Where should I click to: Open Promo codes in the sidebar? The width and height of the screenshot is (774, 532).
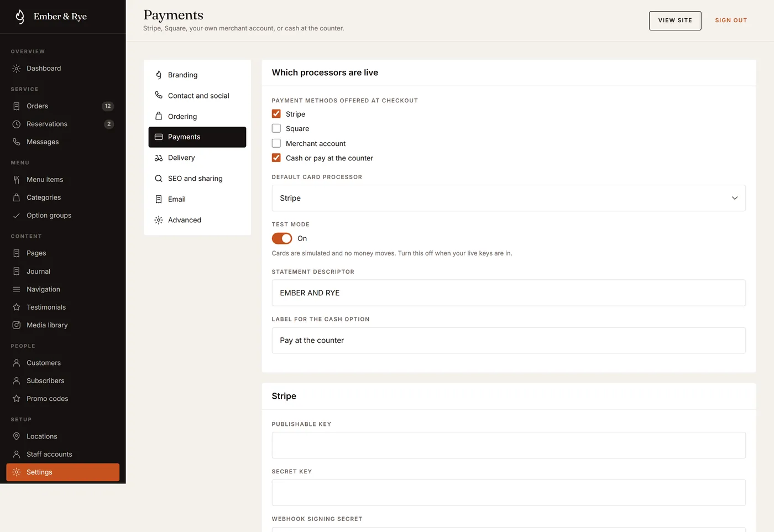pyautogui.click(x=63, y=399)
